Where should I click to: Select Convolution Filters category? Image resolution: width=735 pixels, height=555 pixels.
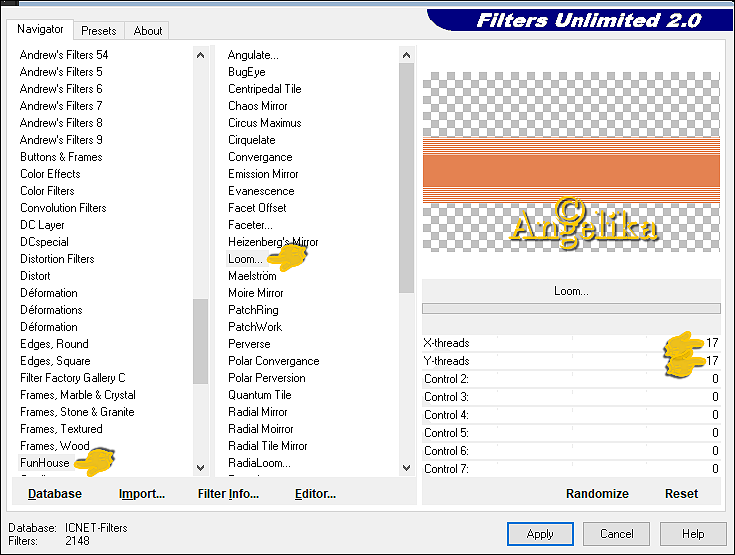[x=63, y=208]
